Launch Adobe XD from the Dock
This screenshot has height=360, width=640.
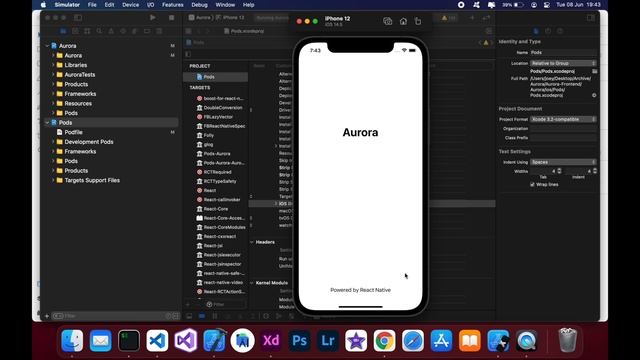[x=271, y=340]
